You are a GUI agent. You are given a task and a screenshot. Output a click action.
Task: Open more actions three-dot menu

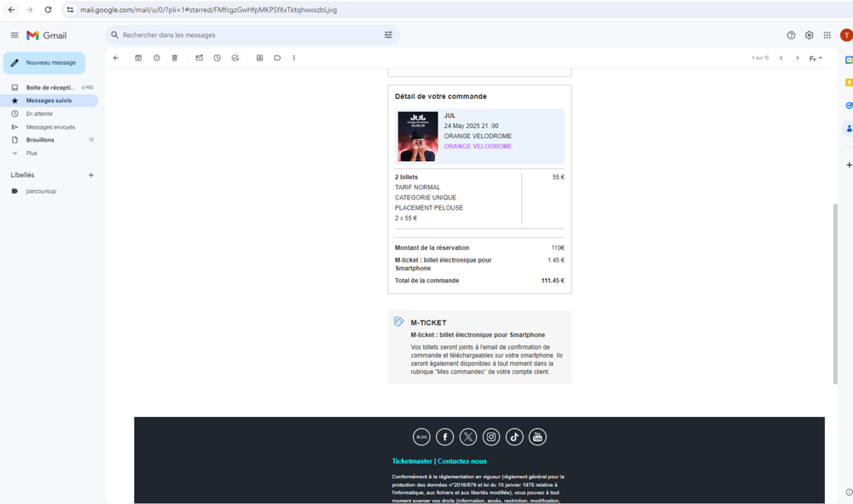coord(293,58)
